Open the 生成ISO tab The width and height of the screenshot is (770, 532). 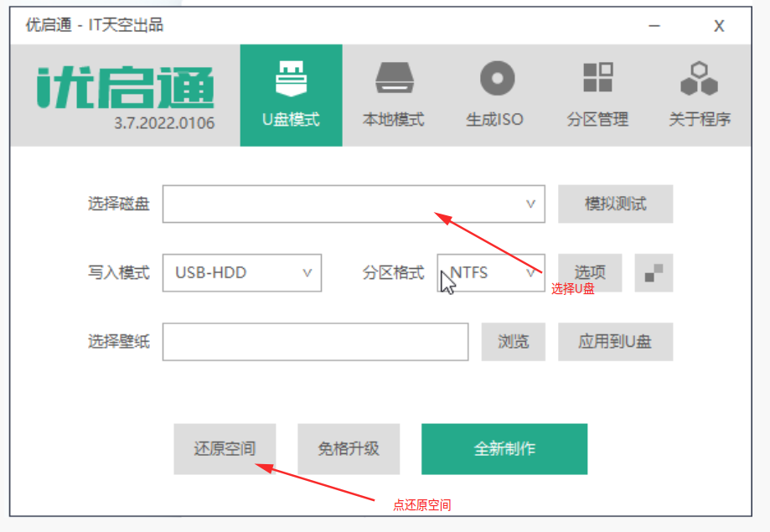tap(495, 96)
